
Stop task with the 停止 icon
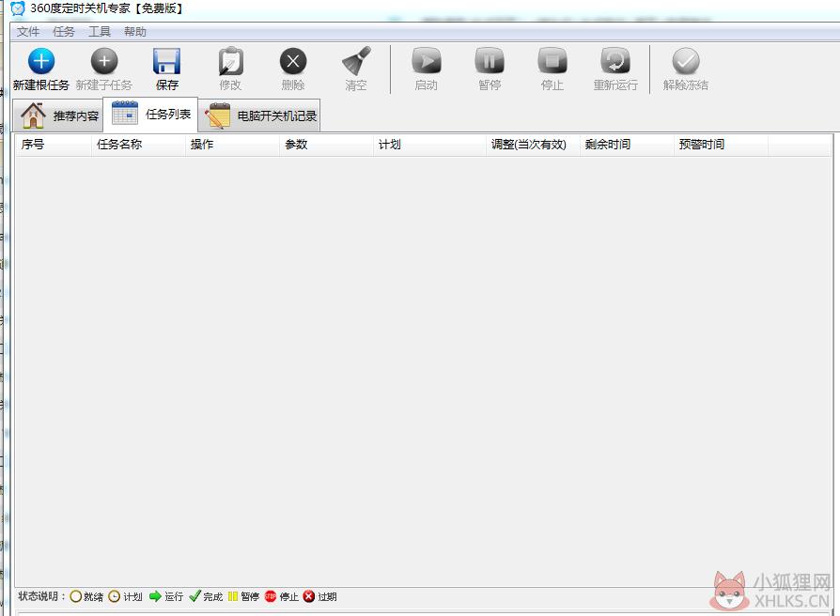[552, 60]
